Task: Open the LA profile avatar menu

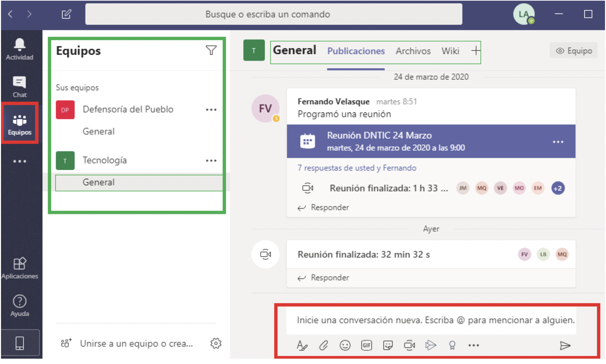Action: (523, 14)
